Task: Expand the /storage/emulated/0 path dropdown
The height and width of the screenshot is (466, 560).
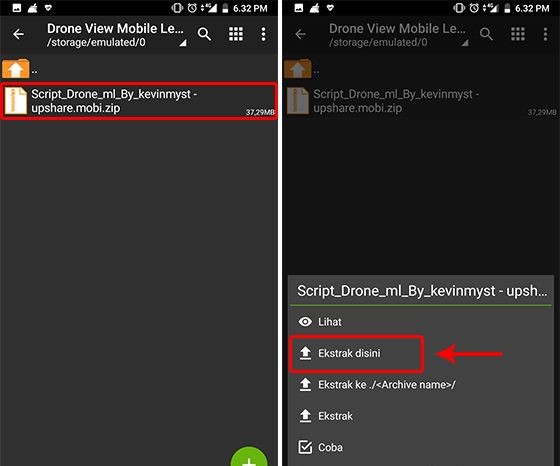Action: pos(183,43)
